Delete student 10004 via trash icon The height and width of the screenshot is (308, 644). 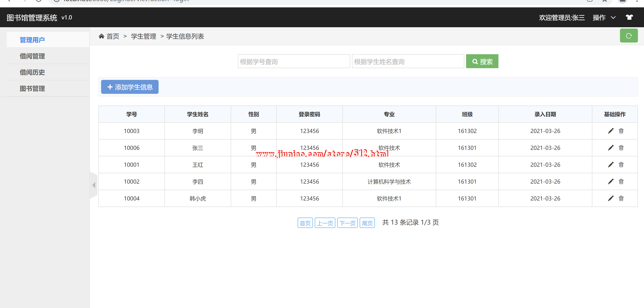tap(621, 198)
